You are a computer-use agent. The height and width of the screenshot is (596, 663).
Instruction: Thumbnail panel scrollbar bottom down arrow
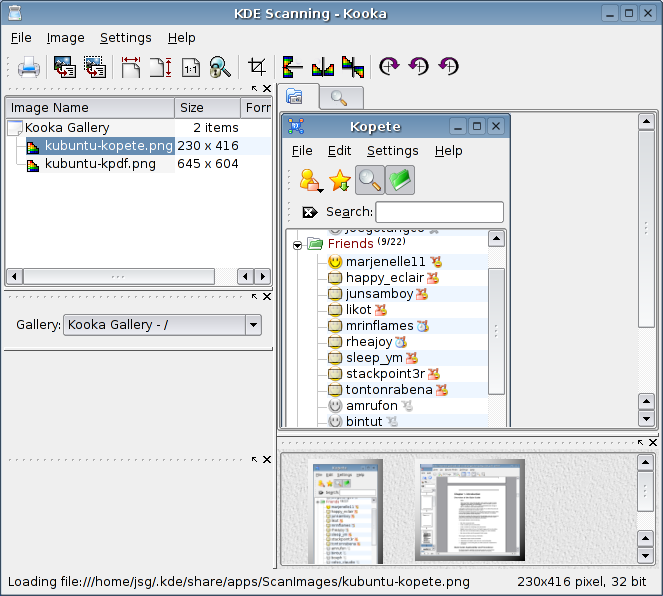click(645, 555)
